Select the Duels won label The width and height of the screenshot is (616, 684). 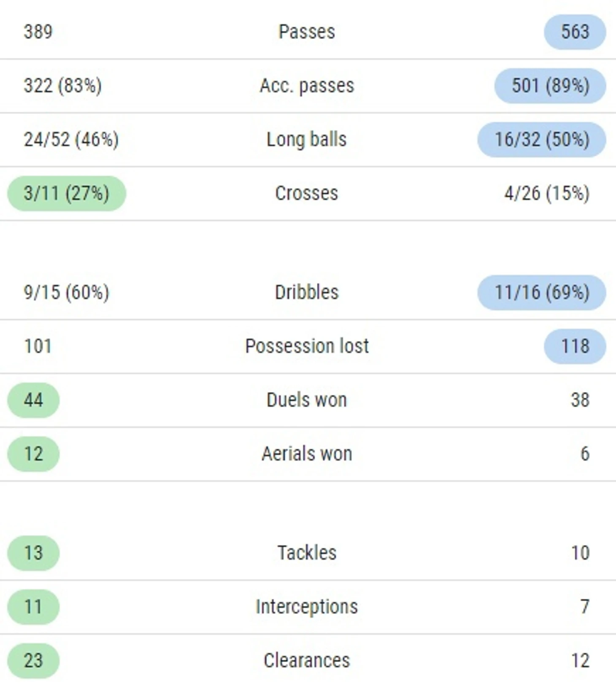pos(307,400)
